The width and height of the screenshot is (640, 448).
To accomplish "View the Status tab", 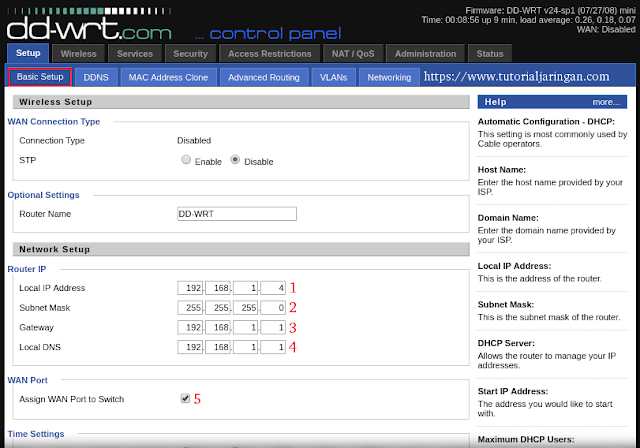I will point(490,53).
